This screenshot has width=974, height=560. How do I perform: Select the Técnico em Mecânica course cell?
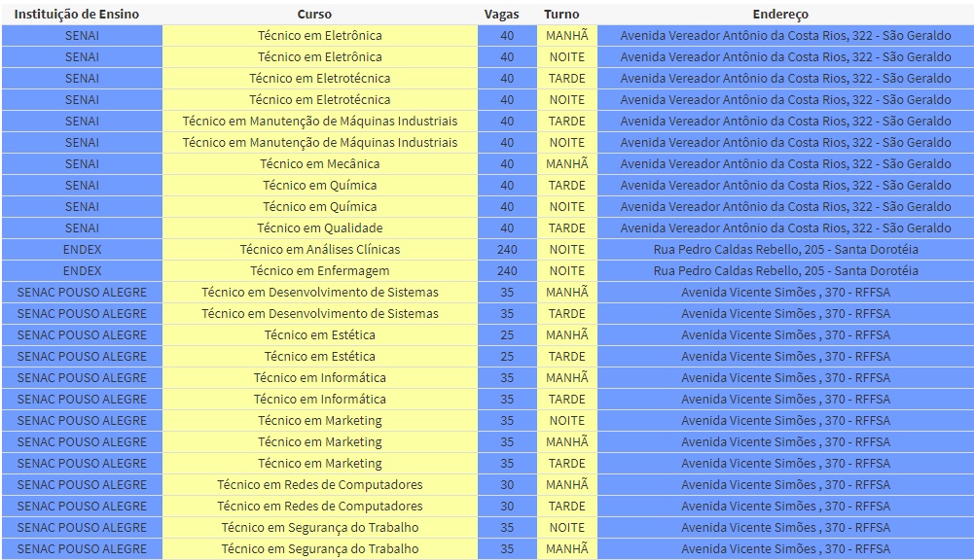(x=319, y=163)
